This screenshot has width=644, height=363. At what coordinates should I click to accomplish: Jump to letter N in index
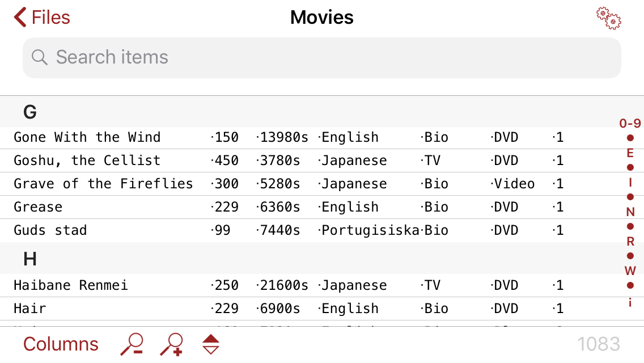coord(630,212)
